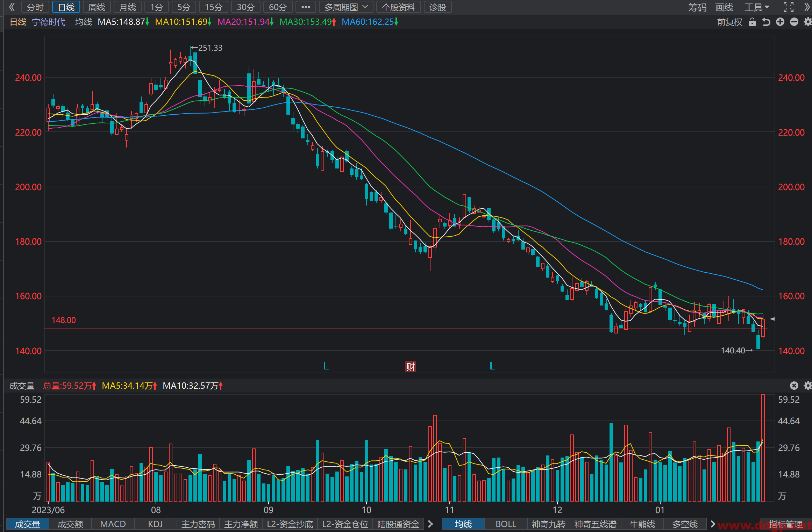Click MA20:151.94 legend
The image size is (812, 532).
[x=245, y=22]
